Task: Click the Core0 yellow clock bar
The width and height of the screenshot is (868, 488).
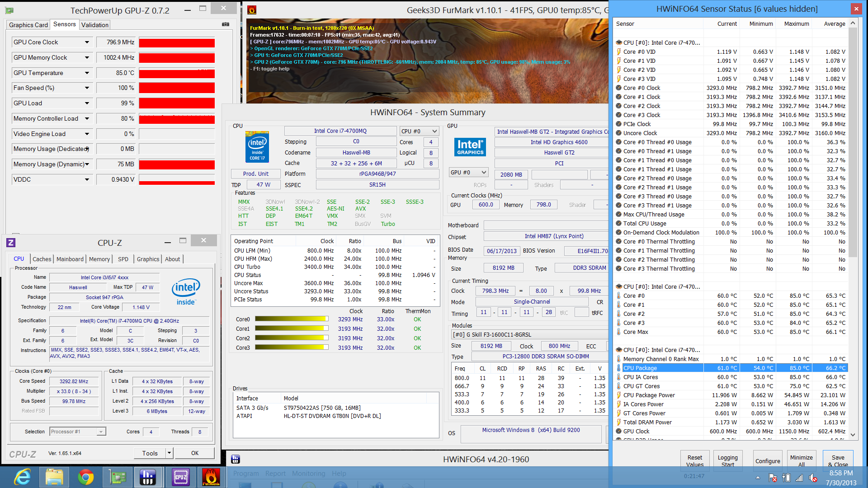Action: pos(292,319)
